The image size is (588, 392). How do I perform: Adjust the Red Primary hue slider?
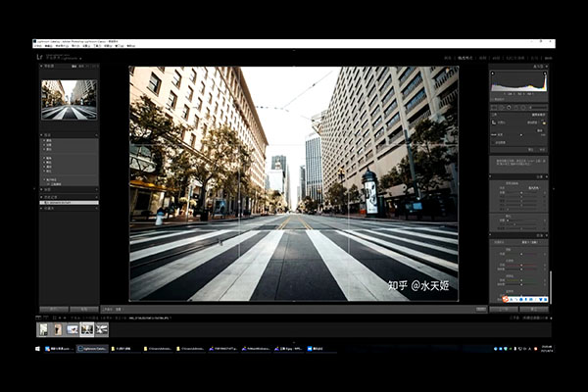521,265
